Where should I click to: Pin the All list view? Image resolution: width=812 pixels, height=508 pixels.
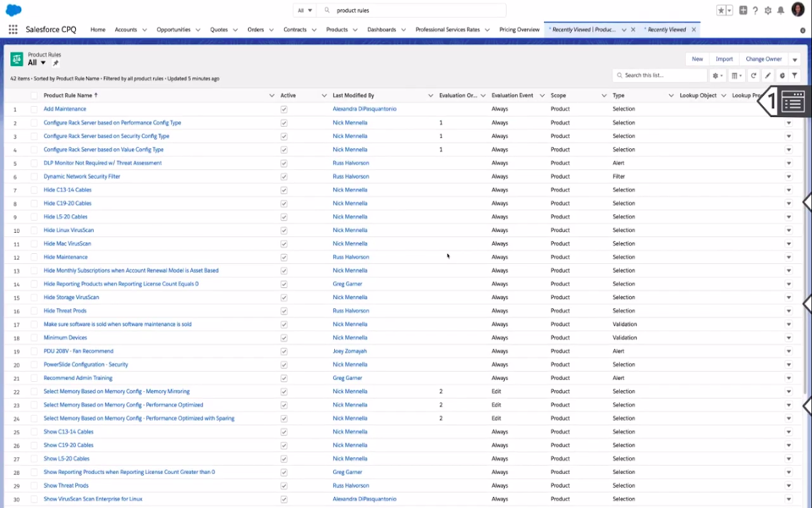(56, 63)
